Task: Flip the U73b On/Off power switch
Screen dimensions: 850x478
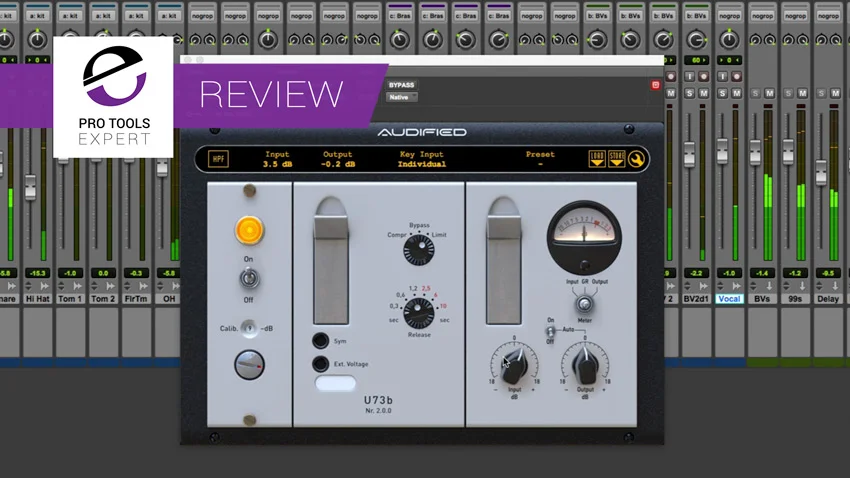Action: [249, 279]
